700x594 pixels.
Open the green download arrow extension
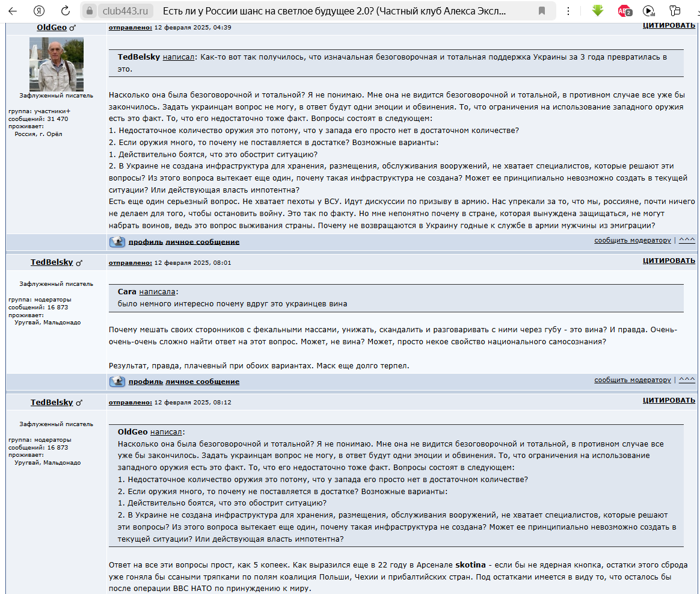(597, 11)
